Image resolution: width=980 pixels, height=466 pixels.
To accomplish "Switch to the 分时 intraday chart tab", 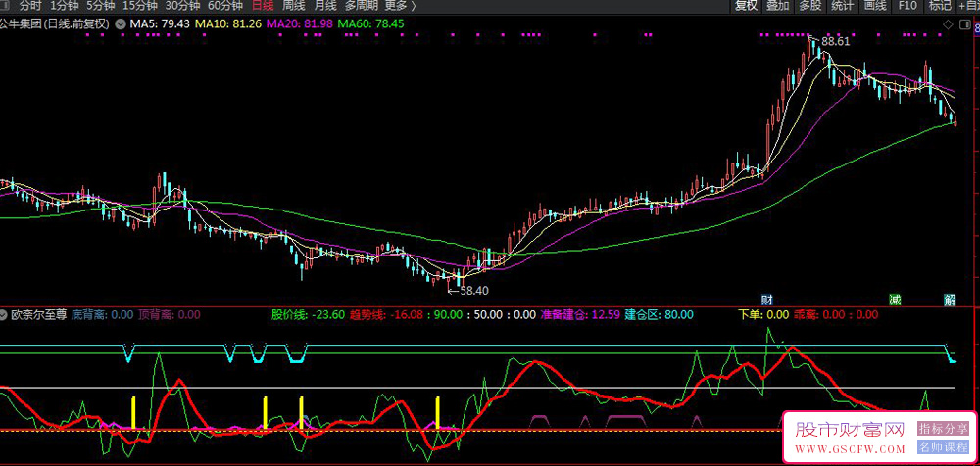I will [30, 6].
